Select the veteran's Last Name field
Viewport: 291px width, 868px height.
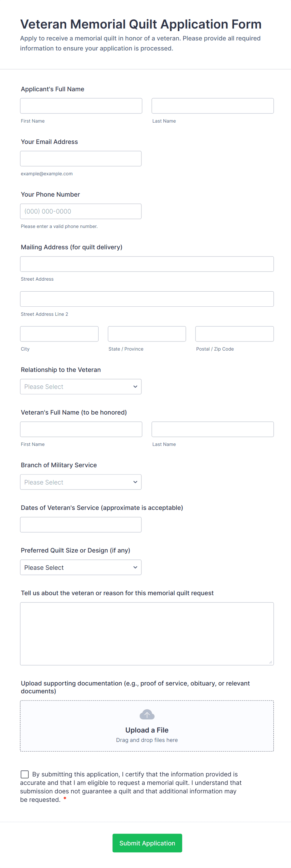(x=212, y=429)
